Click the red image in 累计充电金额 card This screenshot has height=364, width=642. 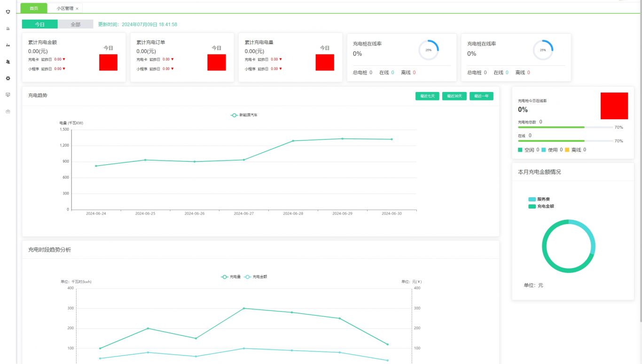tap(108, 62)
